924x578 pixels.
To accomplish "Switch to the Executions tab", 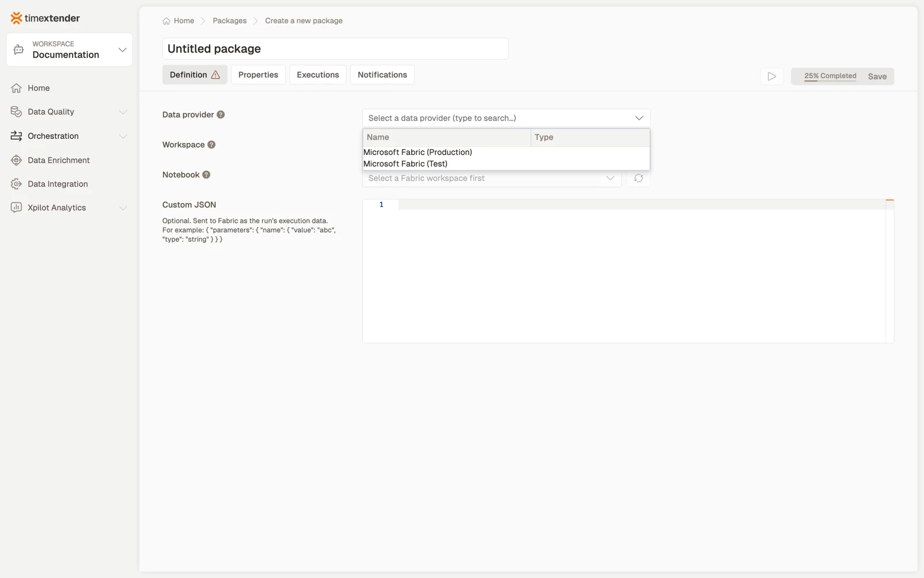I will tap(318, 75).
